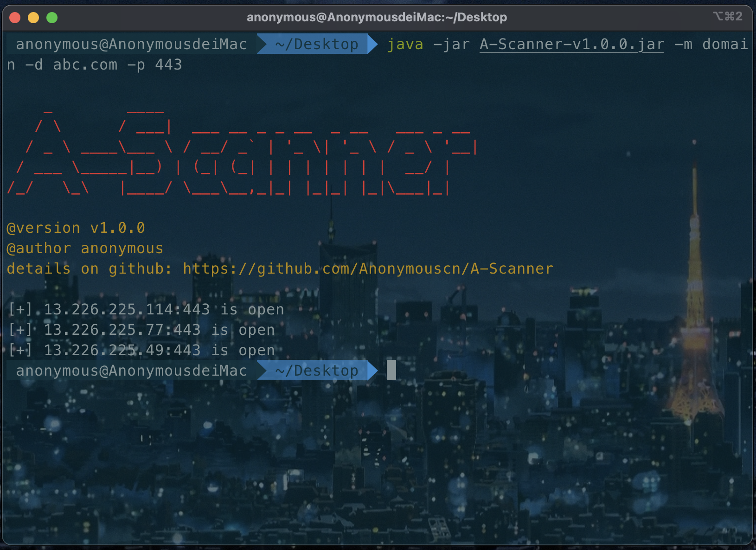Click the window title anonymous@AnonymousdeiMac:~/Desktop
Image resolution: width=756 pixels, height=550 pixels.
coord(377,17)
